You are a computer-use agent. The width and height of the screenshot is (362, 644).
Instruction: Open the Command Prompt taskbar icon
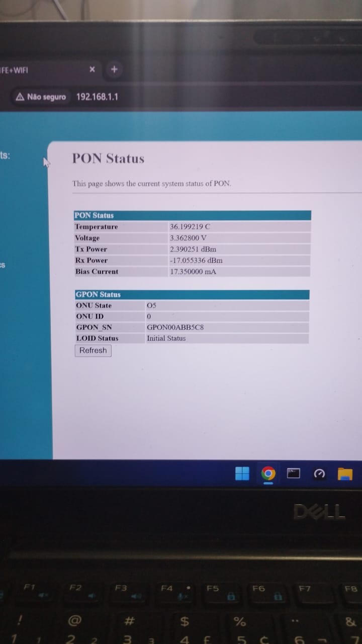click(294, 473)
